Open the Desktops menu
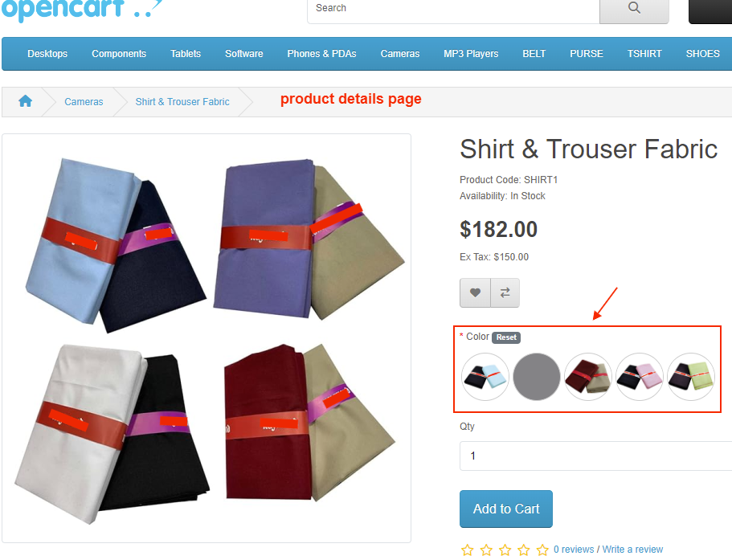The width and height of the screenshot is (732, 560). coord(47,54)
